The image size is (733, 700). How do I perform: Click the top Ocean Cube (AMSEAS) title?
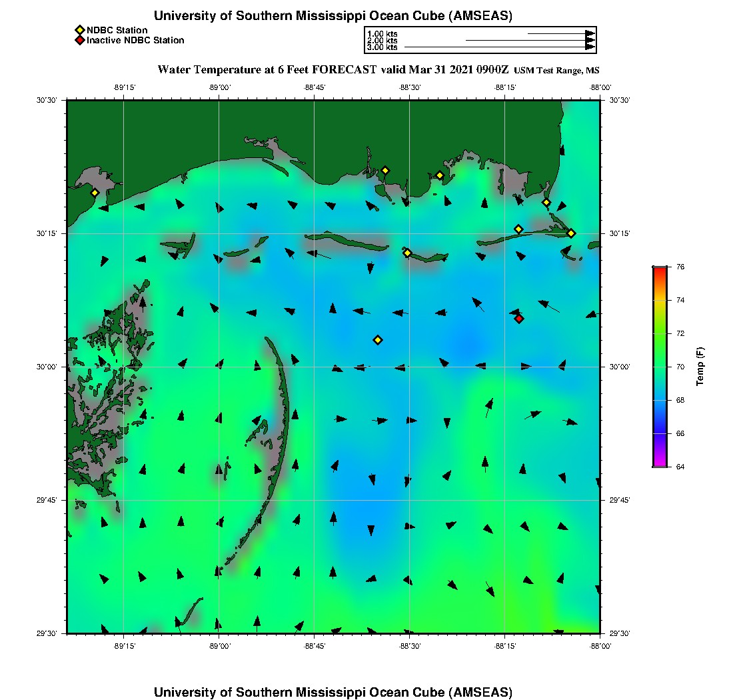tap(333, 16)
